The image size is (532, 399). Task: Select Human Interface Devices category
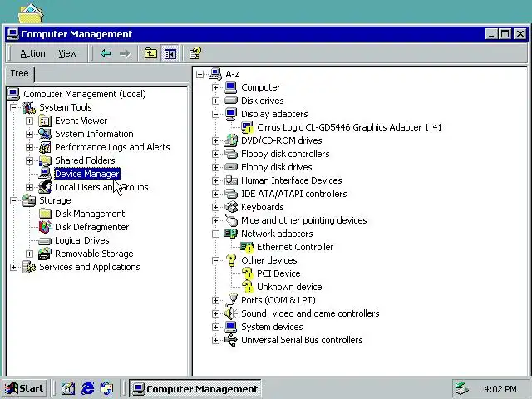292,180
